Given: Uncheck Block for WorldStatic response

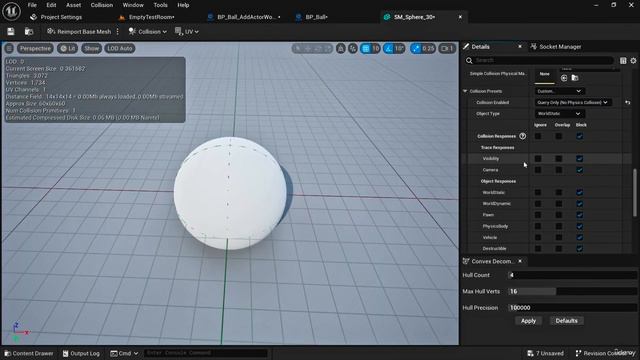Looking at the screenshot, I should (x=580, y=192).
